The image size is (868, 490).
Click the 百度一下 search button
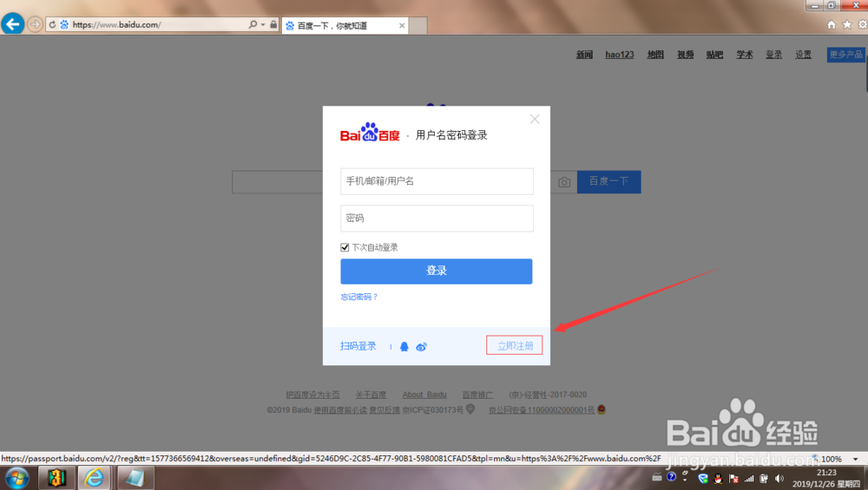click(x=609, y=181)
